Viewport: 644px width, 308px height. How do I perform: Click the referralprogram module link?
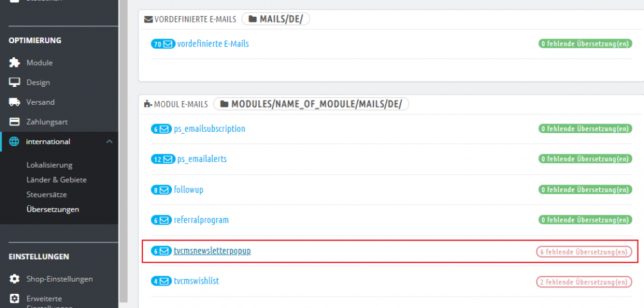coord(201,220)
